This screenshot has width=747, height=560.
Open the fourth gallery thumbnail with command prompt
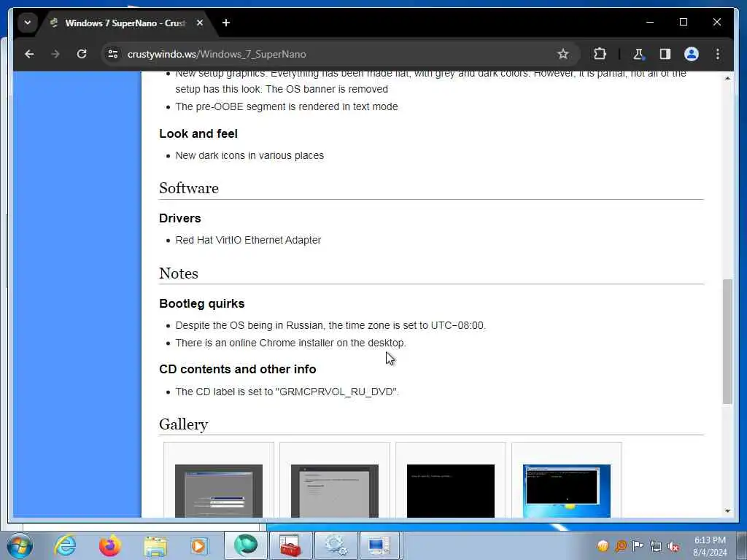(566, 491)
